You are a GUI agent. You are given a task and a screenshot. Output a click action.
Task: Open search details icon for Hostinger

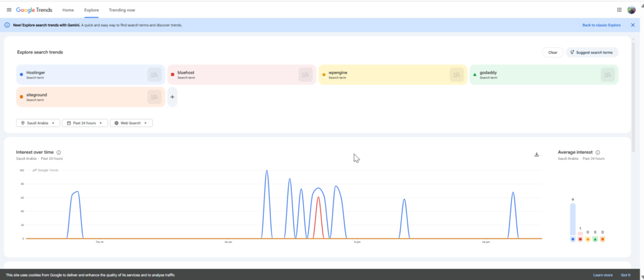(x=155, y=75)
